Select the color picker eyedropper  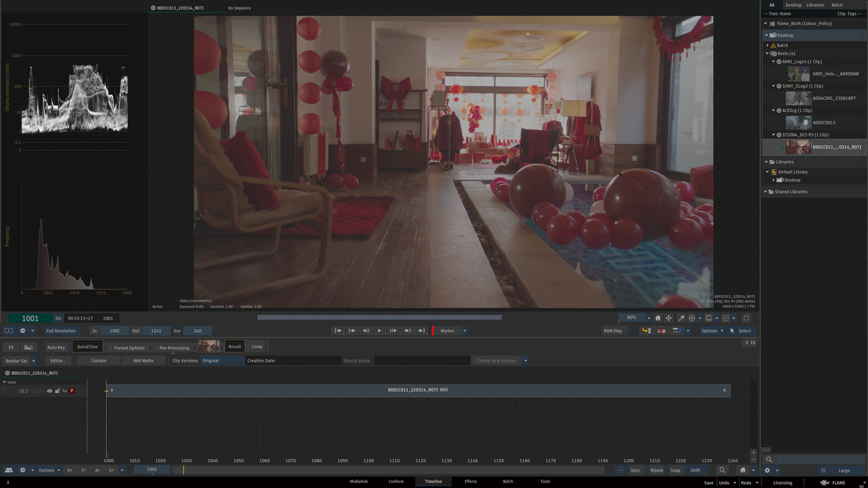coord(682,318)
